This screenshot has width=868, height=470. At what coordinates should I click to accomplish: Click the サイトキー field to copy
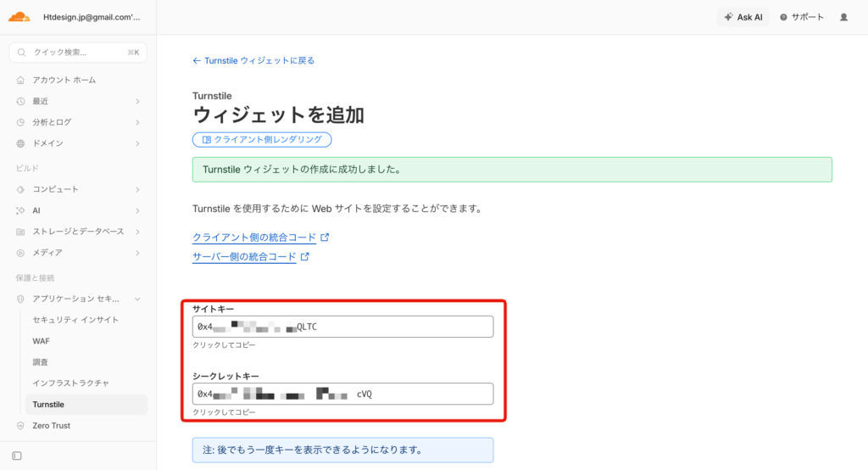tap(342, 327)
